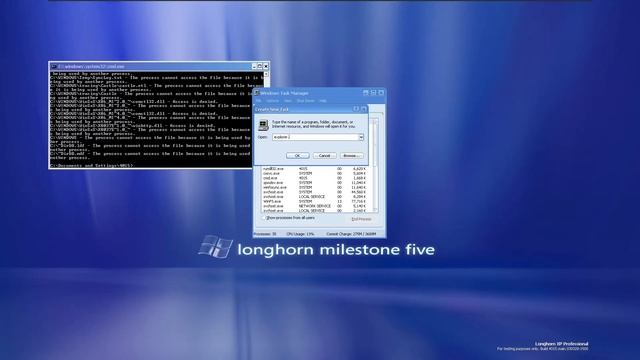
Task: Close the Create New Task dialog
Action: 363,109
